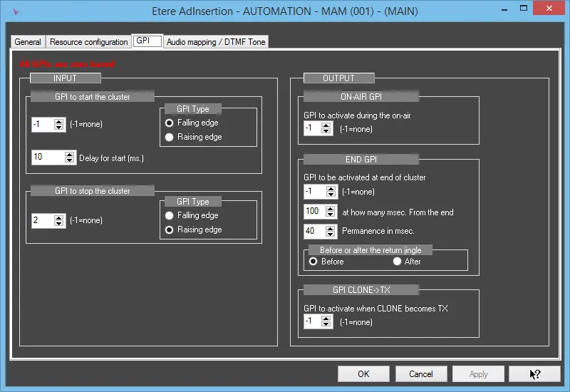
Task: Click the CLONE becomes TX GPI field
Action: (x=311, y=322)
